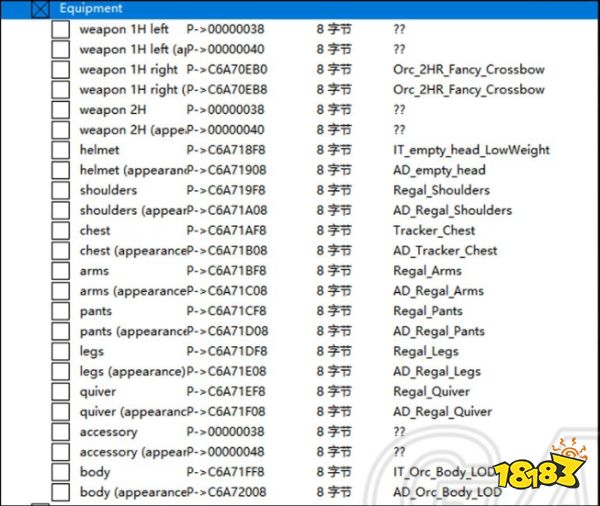Select the AD_Regal_Quiver value
The height and width of the screenshot is (506, 600).
442,412
